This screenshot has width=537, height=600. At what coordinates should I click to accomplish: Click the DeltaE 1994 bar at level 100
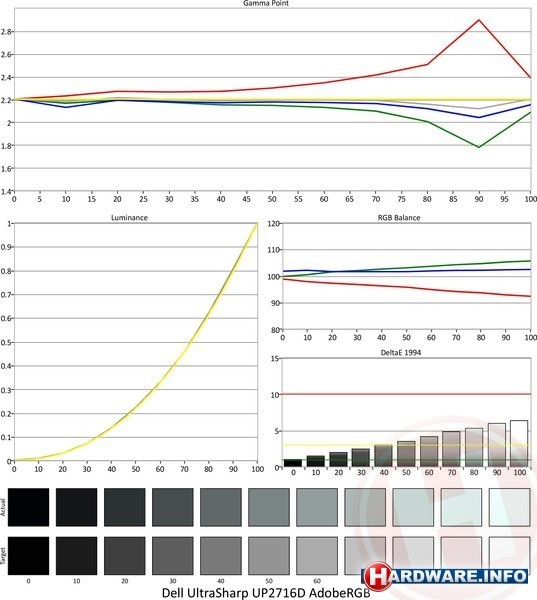click(x=519, y=443)
